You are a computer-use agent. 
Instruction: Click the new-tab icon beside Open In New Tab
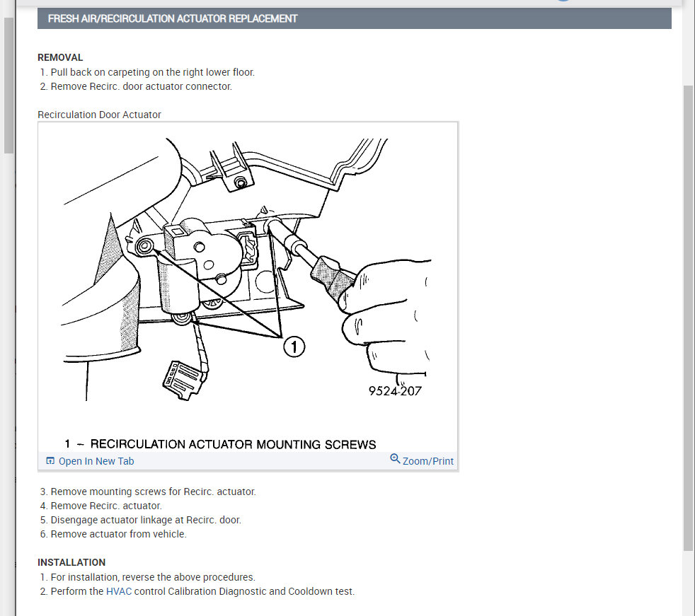point(50,460)
